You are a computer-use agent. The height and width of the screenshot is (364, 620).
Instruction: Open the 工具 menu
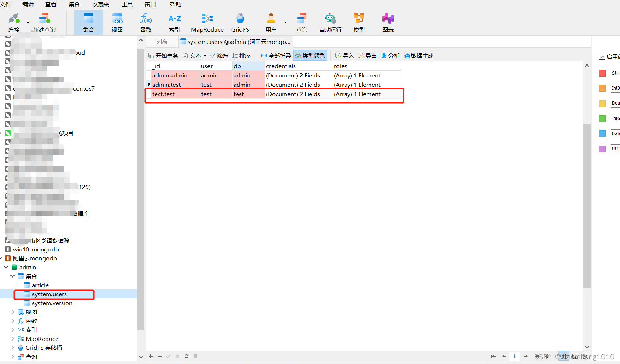[127, 4]
